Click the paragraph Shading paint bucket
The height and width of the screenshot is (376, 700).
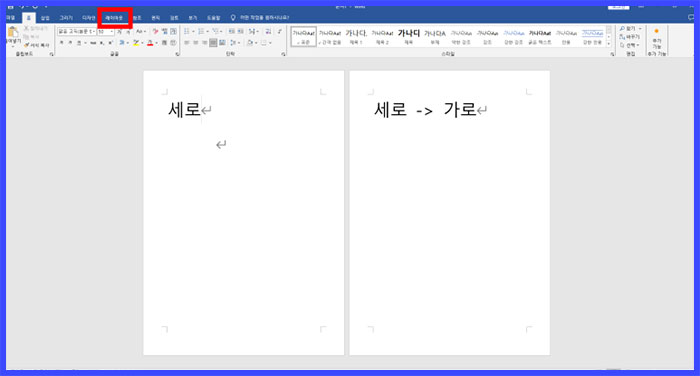(x=250, y=43)
